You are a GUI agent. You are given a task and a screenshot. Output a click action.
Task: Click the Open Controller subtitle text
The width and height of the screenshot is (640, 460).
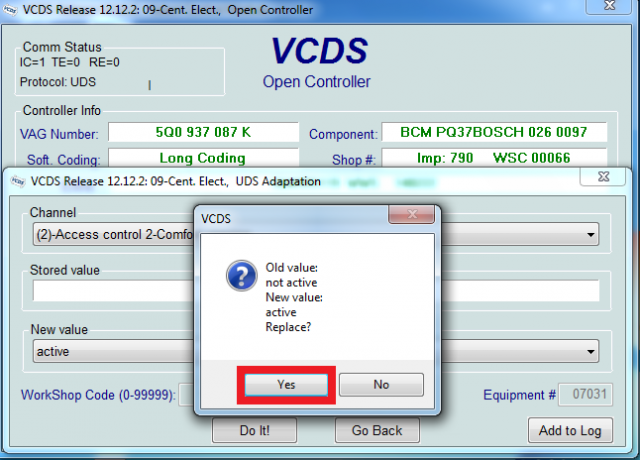click(316, 82)
